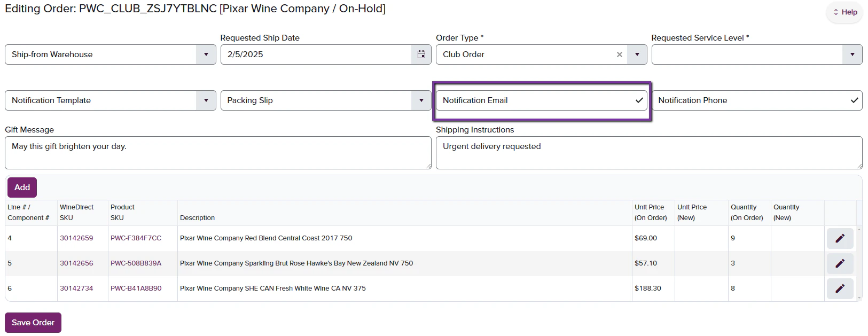
Task: Click the Editing Order page title
Action: pos(195,9)
